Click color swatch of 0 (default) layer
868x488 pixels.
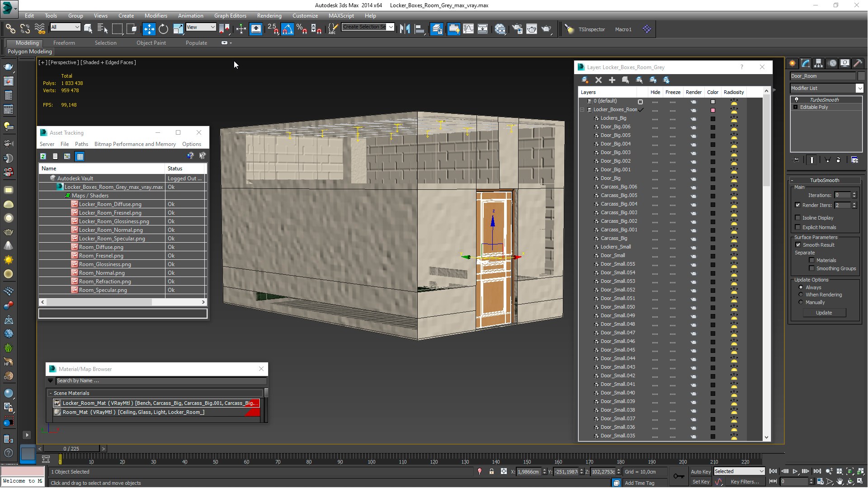713,102
